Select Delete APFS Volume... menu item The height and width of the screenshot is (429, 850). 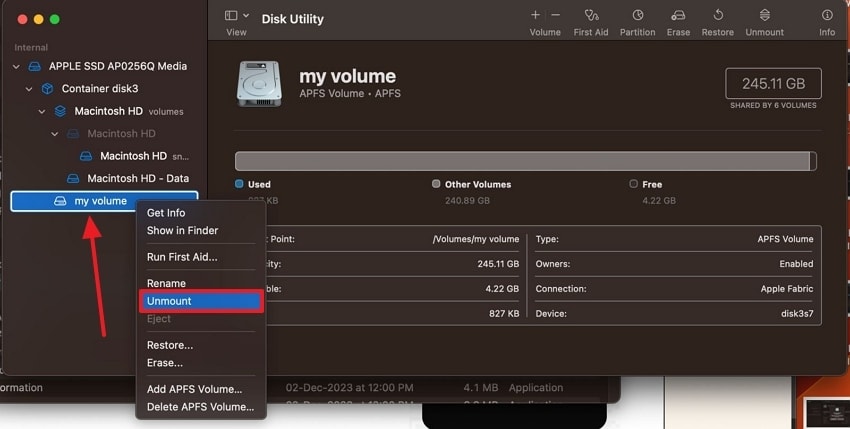(x=201, y=407)
